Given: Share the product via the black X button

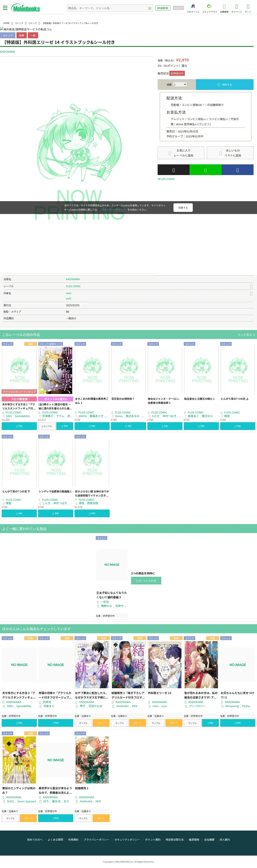Looking at the screenshot, I should pyautogui.click(x=174, y=170).
